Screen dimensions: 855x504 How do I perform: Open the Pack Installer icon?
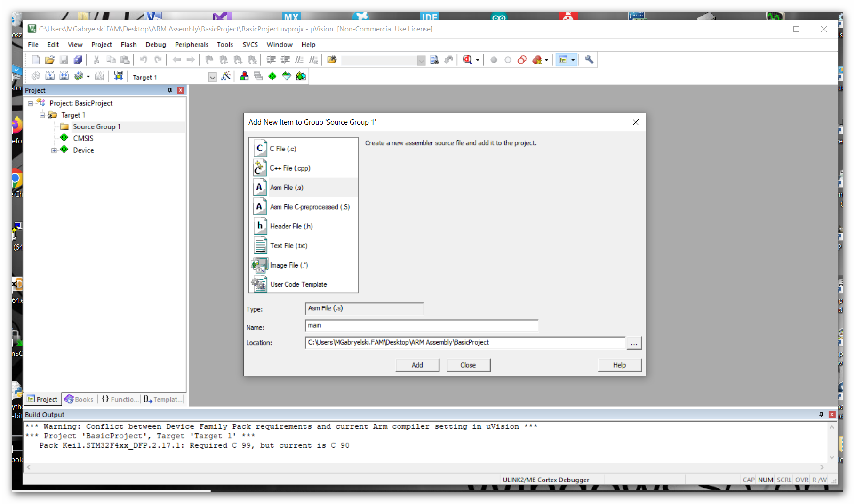point(301,76)
